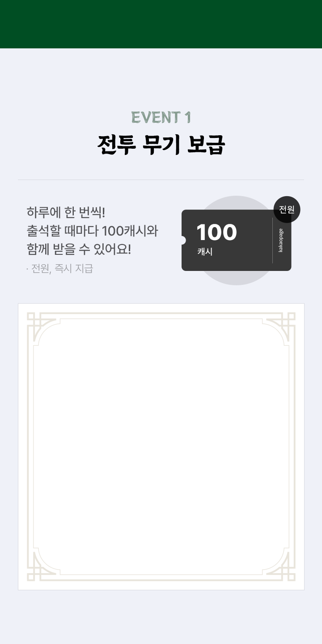Tap the 전원, 즉시 지급 note
The width and height of the screenshot is (322, 644).
coord(60,269)
